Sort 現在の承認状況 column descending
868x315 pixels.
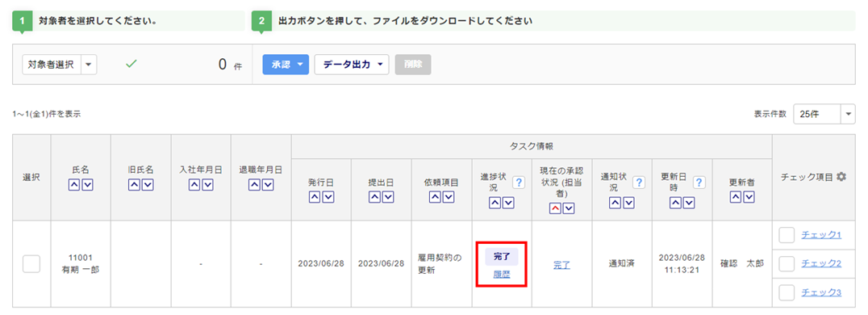(568, 208)
